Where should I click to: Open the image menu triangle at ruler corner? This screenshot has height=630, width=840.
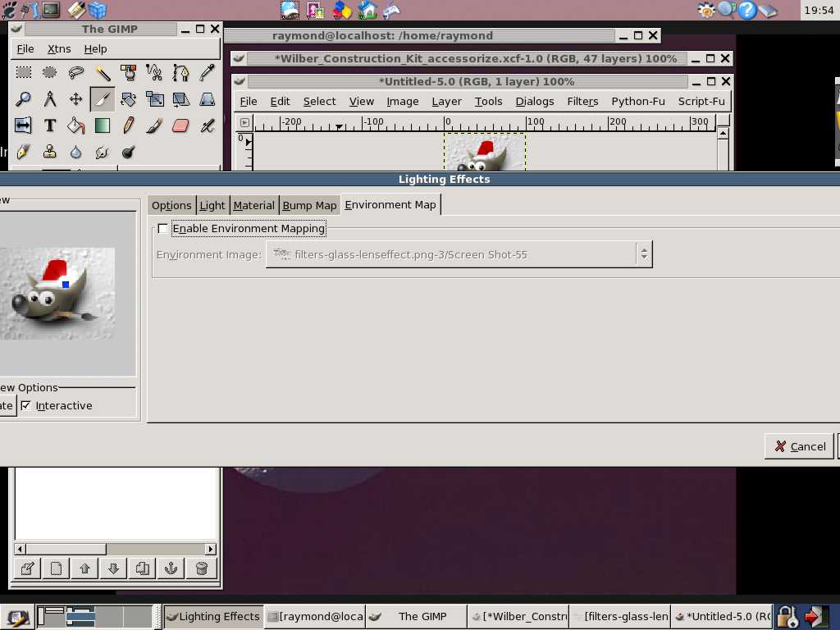tap(244, 123)
